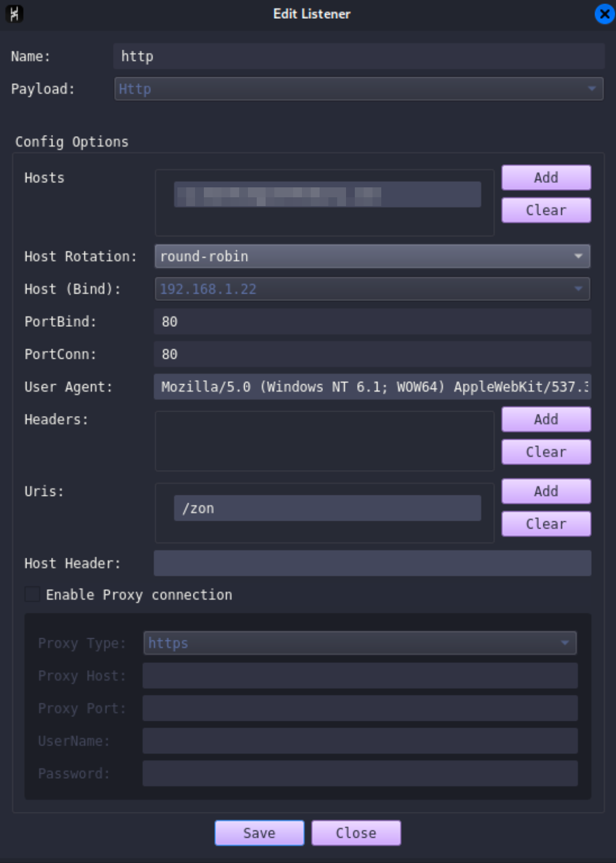Click the PortBind field

tap(372, 321)
